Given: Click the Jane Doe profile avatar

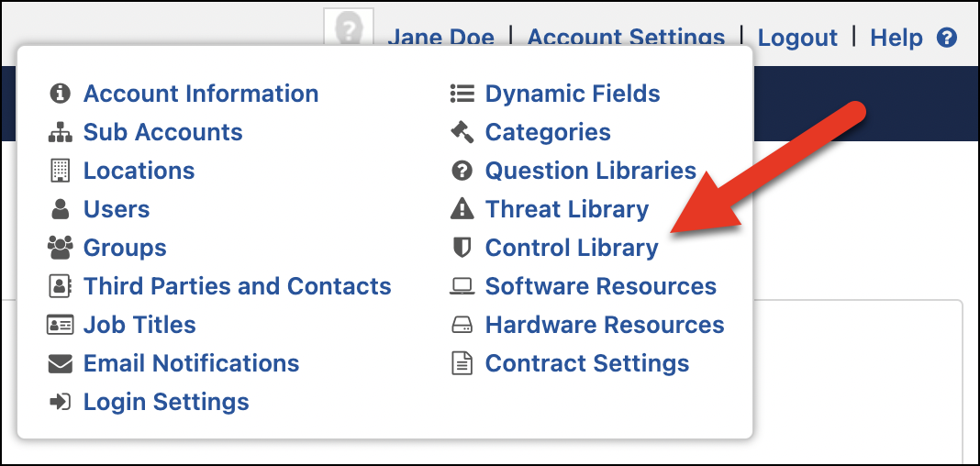Looking at the screenshot, I should pos(349,27).
